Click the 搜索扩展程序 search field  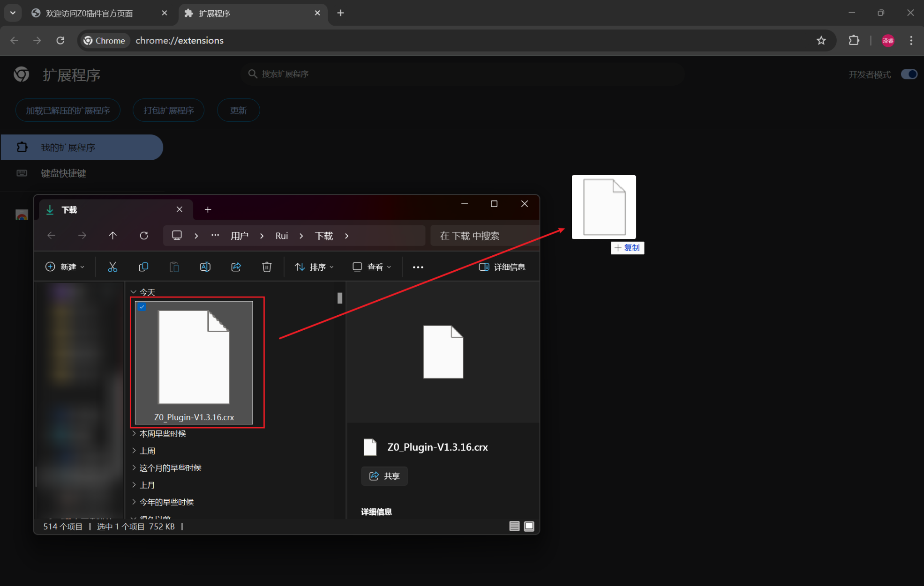pyautogui.click(x=463, y=74)
